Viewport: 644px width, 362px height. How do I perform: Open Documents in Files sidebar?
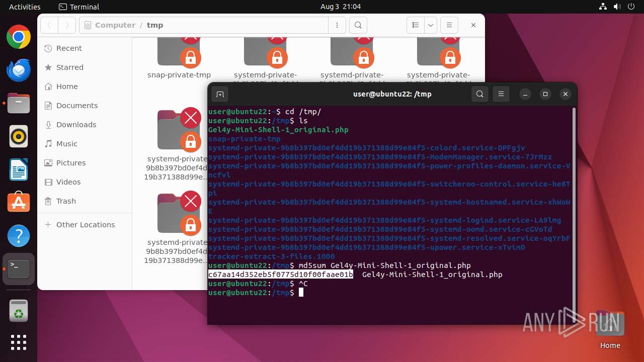(x=85, y=106)
